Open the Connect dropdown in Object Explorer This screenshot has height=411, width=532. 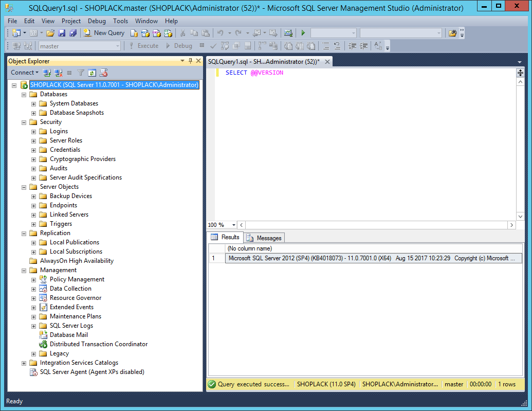[25, 73]
